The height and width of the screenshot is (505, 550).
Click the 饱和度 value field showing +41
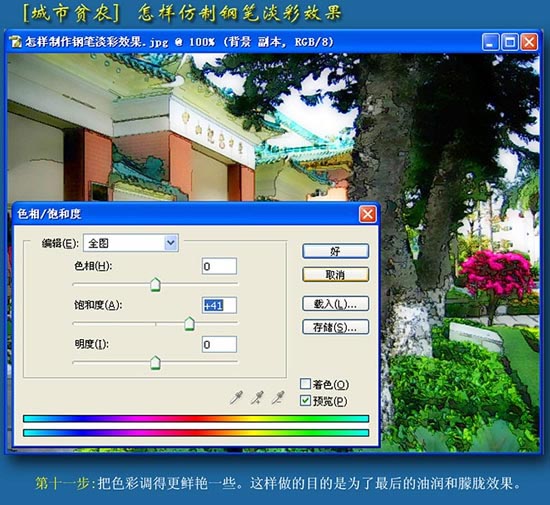pyautogui.click(x=219, y=305)
